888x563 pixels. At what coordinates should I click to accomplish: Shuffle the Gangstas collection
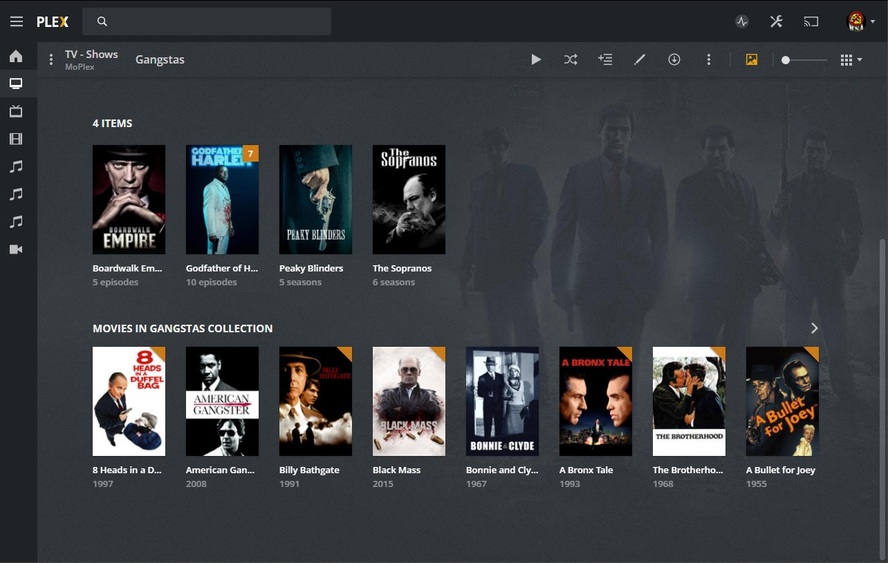(x=570, y=59)
